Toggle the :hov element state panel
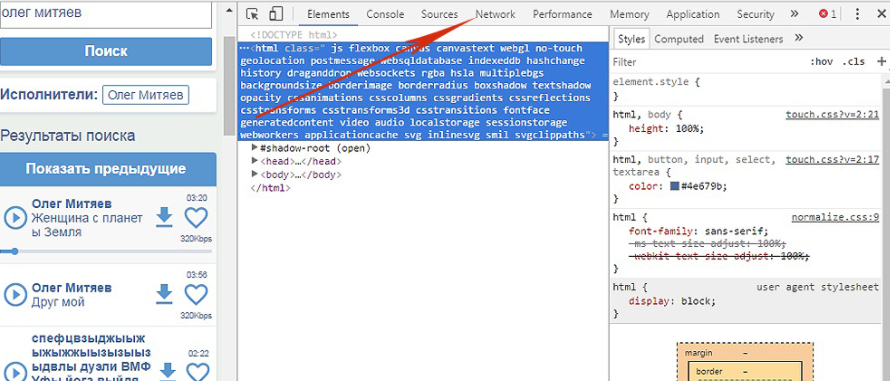Image resolution: width=890 pixels, height=381 pixels. [821, 61]
